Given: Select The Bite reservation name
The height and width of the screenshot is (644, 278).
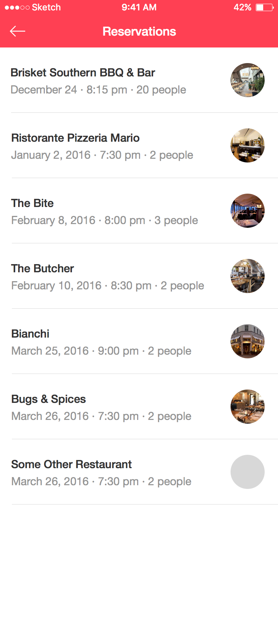Looking at the screenshot, I should [x=32, y=203].
